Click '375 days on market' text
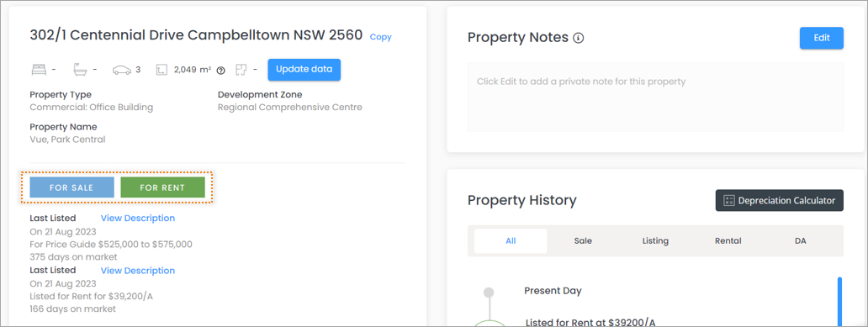The height and width of the screenshot is (327, 868). (x=74, y=256)
